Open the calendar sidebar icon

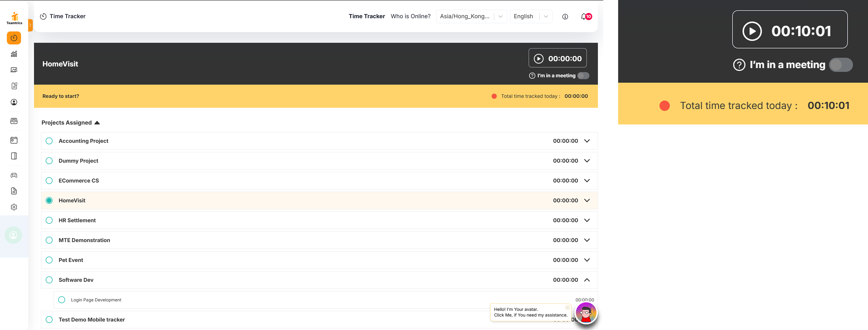pyautogui.click(x=14, y=140)
